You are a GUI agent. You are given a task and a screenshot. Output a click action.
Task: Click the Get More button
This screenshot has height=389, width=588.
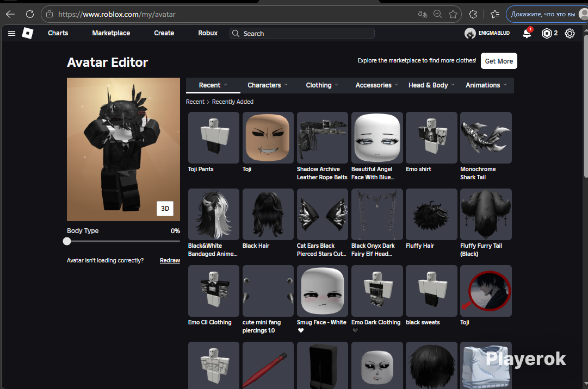point(499,61)
